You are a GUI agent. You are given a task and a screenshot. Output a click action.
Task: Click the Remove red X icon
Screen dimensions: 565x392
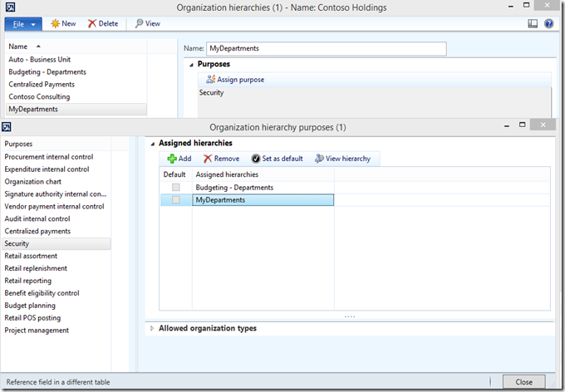tap(207, 159)
